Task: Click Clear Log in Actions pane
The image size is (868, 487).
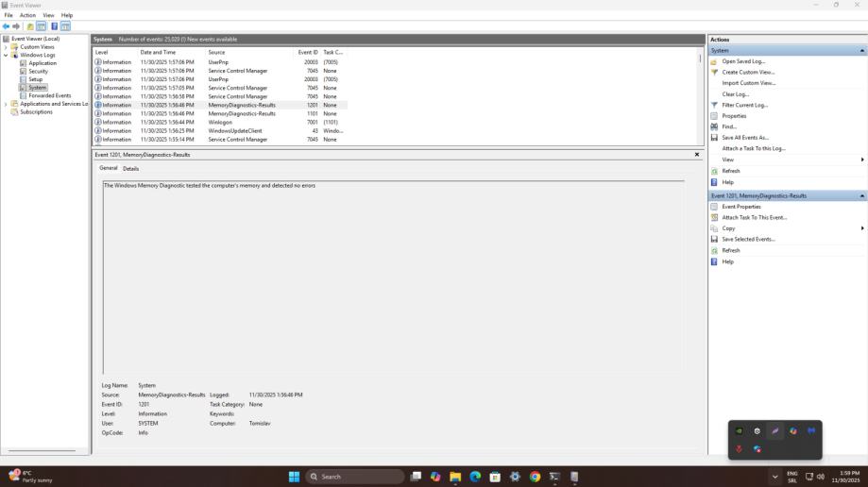Action: (x=735, y=94)
